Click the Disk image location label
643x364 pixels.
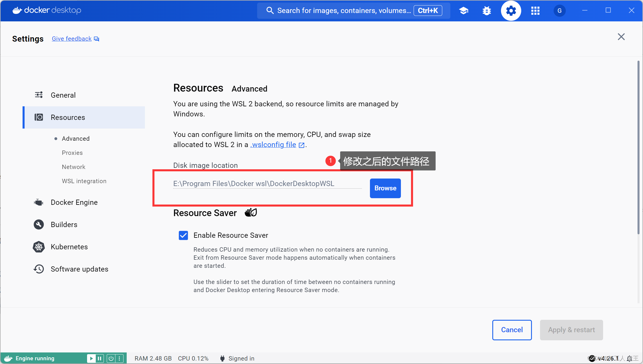click(205, 166)
